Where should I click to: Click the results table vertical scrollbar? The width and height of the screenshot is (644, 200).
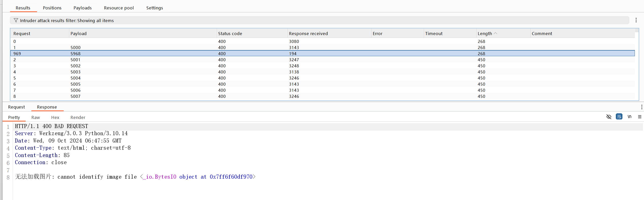637,64
